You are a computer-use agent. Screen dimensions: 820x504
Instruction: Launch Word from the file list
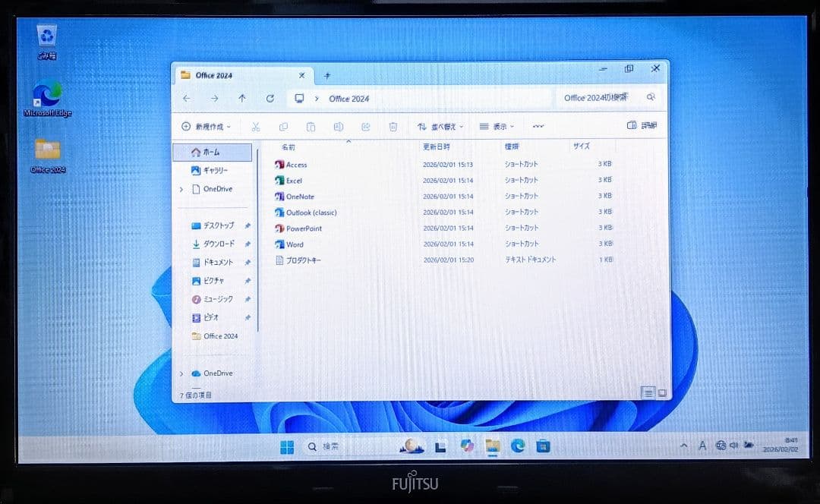[292, 244]
